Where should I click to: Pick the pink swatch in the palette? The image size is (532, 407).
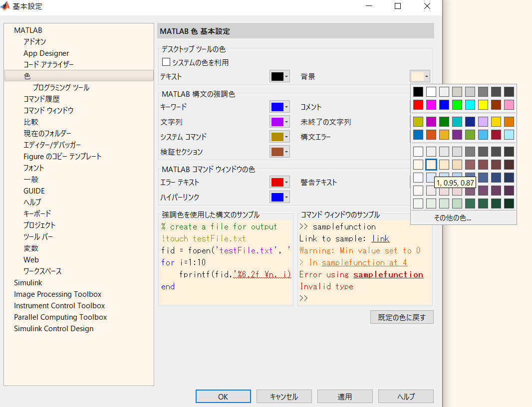509,105
